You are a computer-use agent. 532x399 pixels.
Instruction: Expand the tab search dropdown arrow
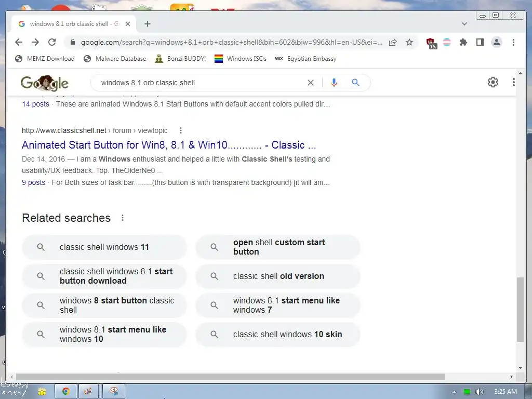(464, 24)
